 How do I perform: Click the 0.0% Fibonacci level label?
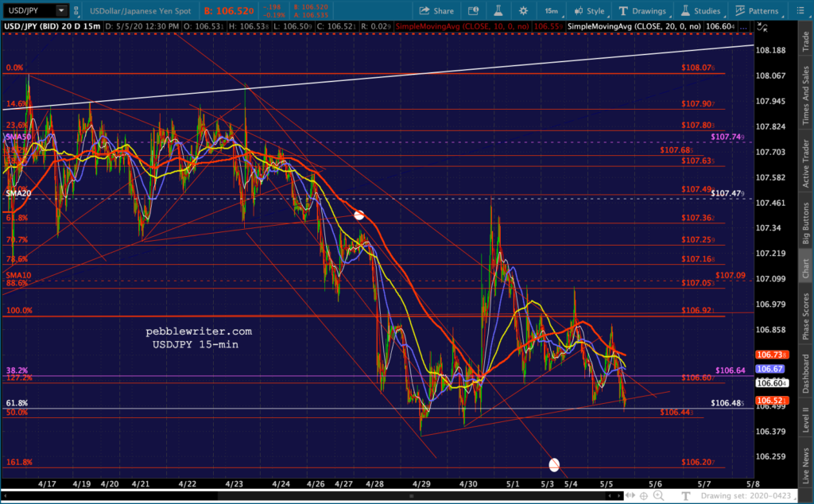click(14, 68)
